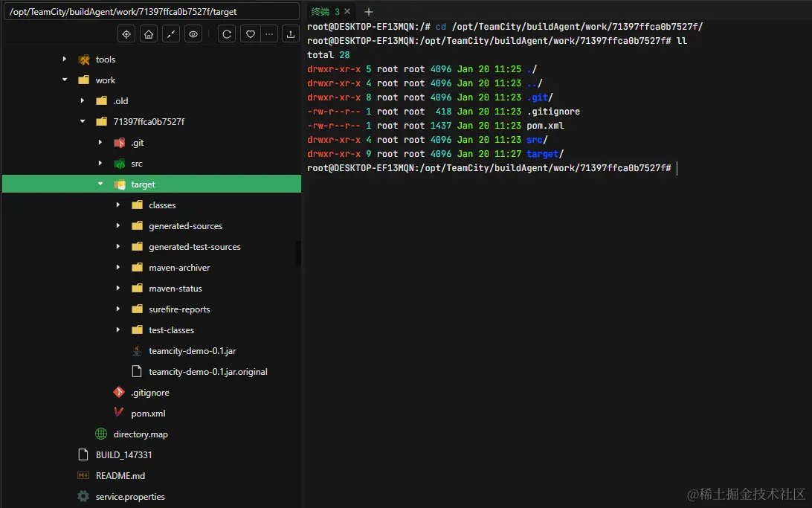The height and width of the screenshot is (508, 812).
Task: Click the heart favorites icon
Action: point(250,34)
